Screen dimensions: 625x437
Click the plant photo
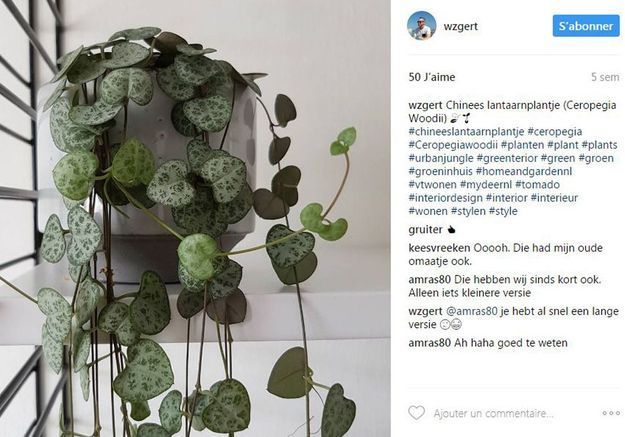click(x=195, y=218)
